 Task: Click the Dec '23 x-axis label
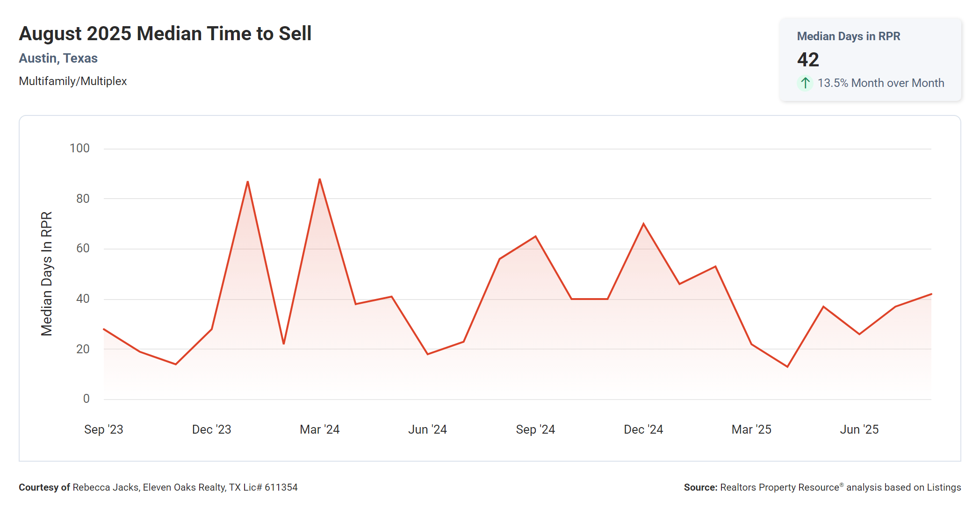pos(212,429)
